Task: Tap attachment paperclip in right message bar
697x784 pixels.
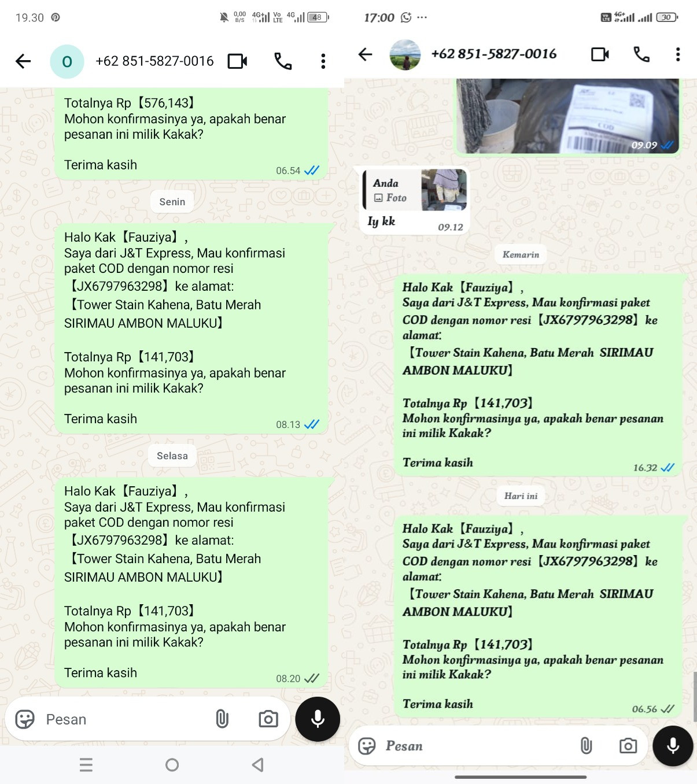Action: pyautogui.click(x=586, y=746)
